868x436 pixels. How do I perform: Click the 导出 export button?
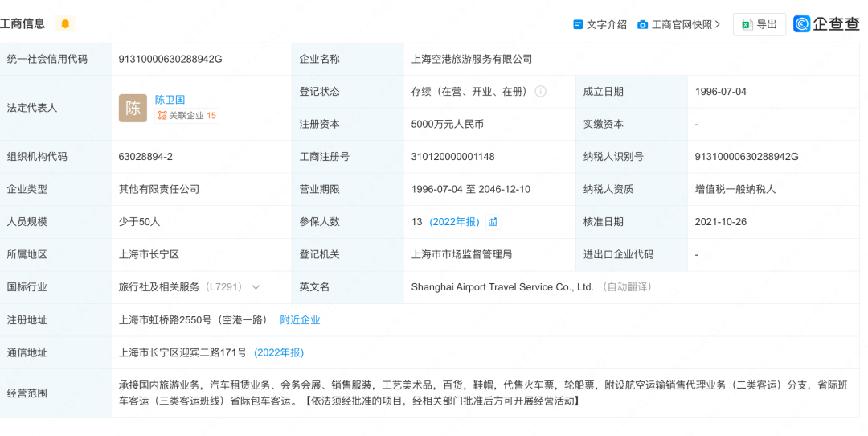tap(759, 24)
